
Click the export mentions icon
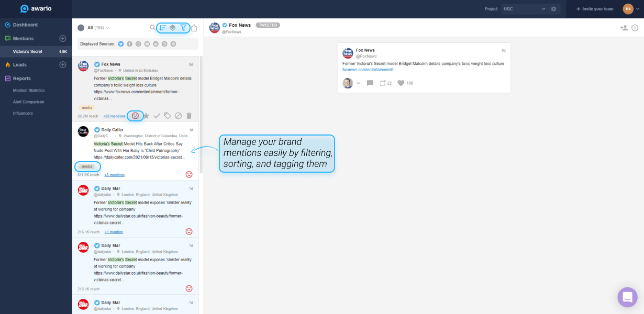tap(194, 28)
